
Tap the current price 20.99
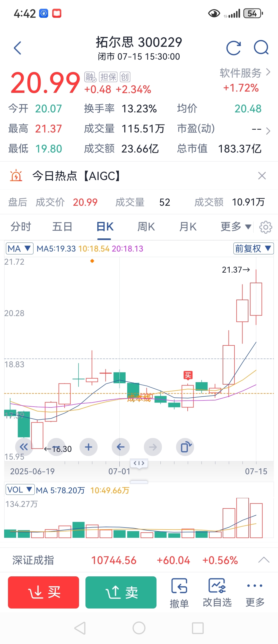point(45,83)
